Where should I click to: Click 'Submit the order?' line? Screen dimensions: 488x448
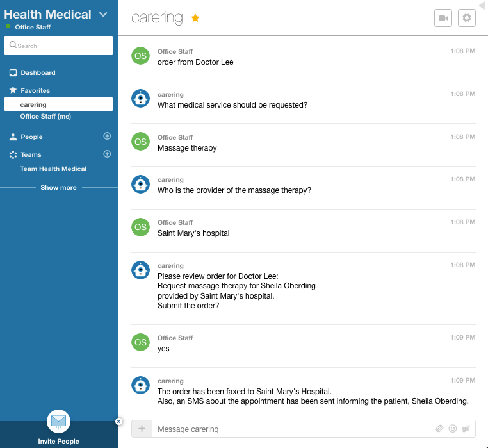click(x=188, y=306)
